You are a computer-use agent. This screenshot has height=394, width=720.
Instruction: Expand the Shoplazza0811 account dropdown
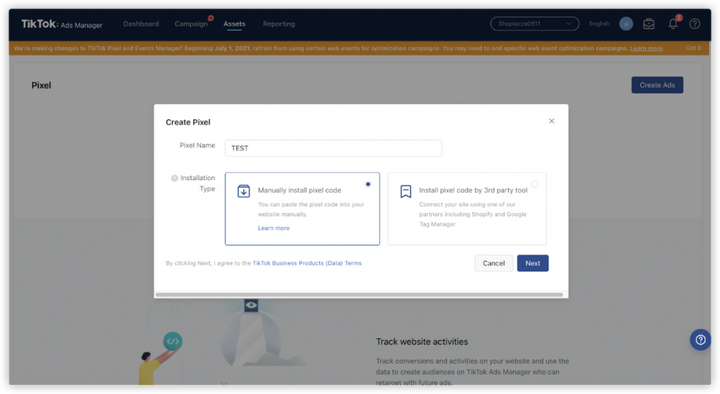[534, 23]
